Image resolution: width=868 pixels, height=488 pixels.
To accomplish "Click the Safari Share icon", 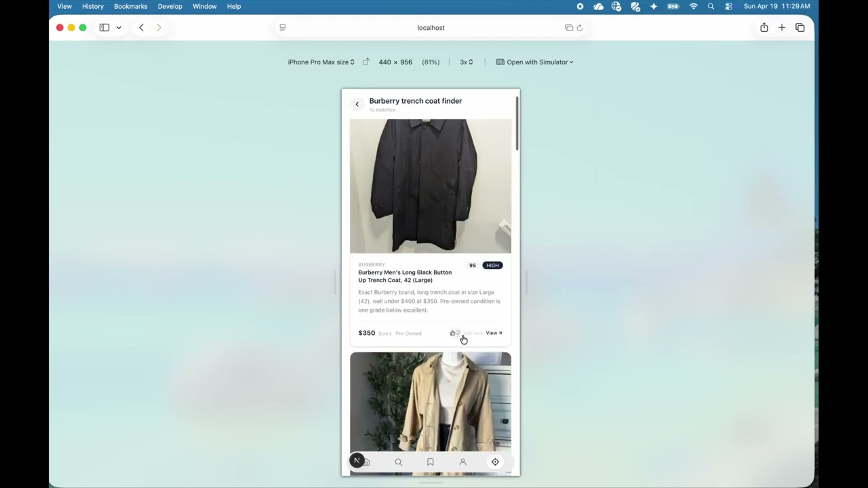I will coord(764,28).
